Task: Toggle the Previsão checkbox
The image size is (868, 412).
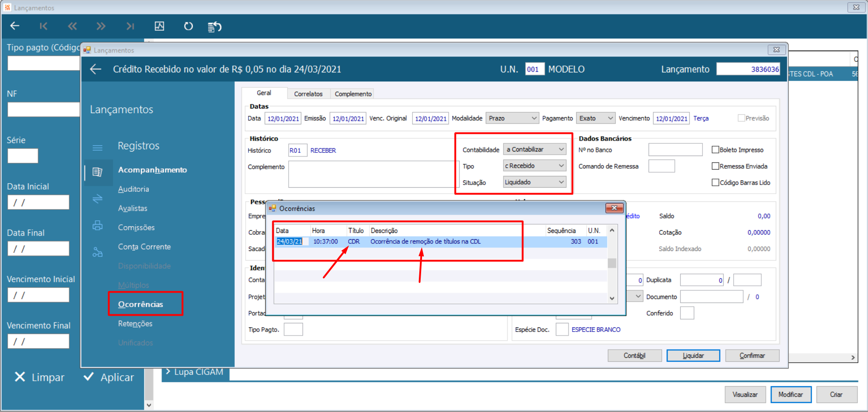Action: pyautogui.click(x=741, y=118)
